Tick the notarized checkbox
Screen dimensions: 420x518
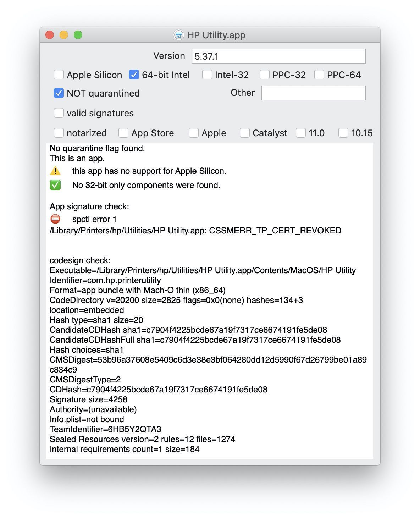[x=59, y=133]
